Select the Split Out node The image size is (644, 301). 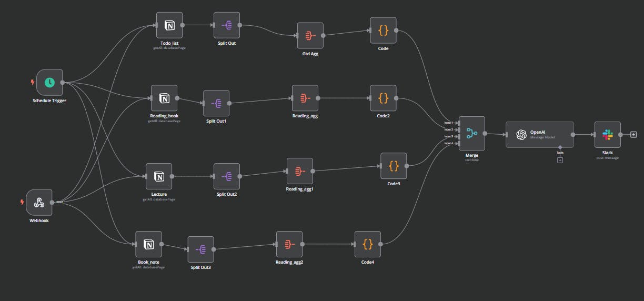tap(227, 25)
